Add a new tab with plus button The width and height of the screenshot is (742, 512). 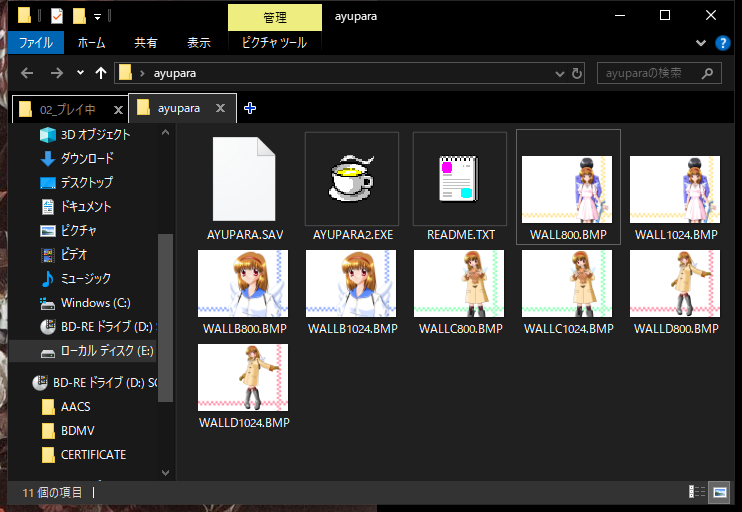pyautogui.click(x=250, y=108)
